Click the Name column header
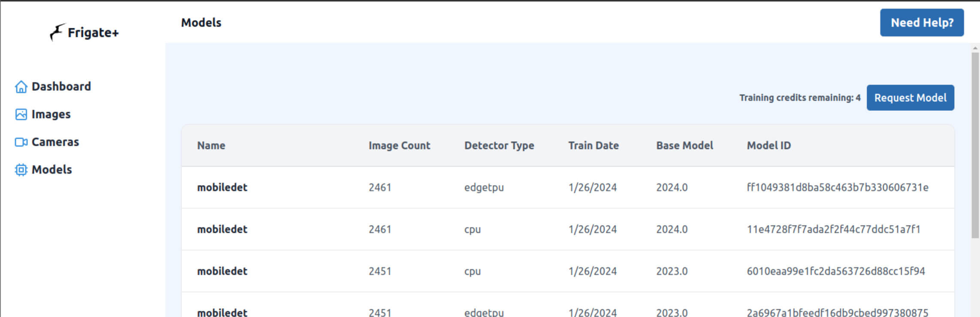 tap(211, 146)
